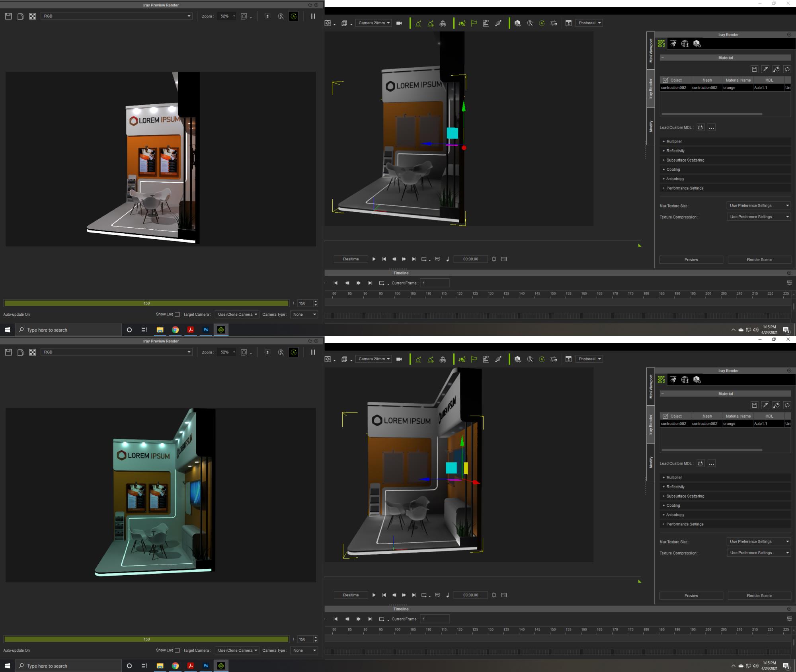Expand the Anisotropy section in the top screenshot
796x672 pixels.
(725, 179)
